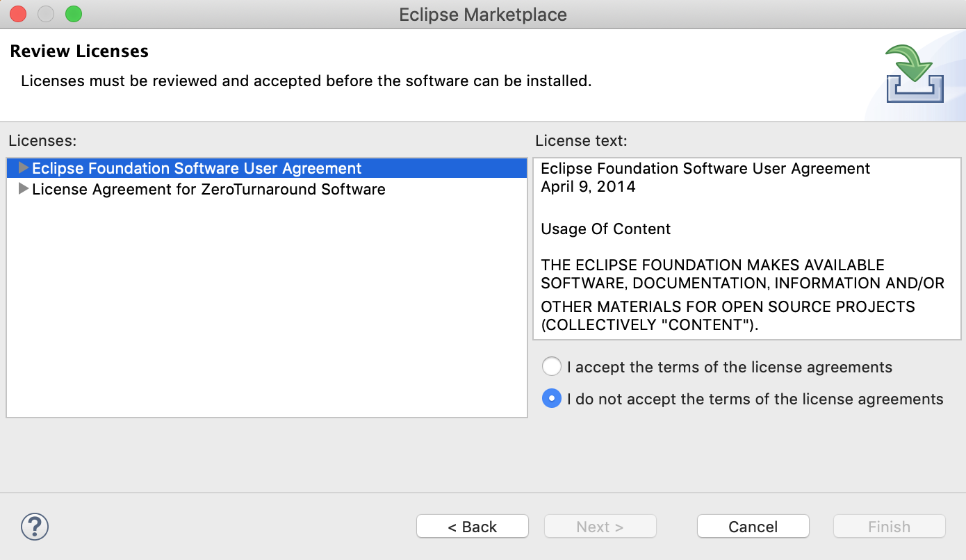Expand the Eclipse Foundation agreement triangle
Viewport: 966px width, 560px height.
(x=24, y=168)
